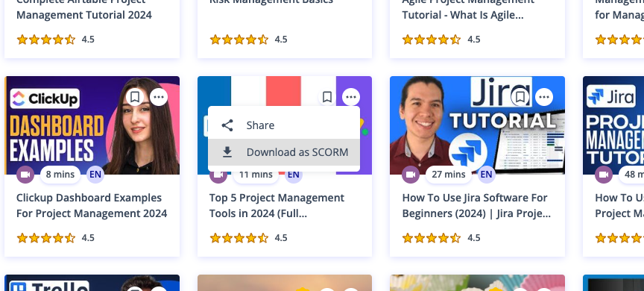Click the video icon on the 48 mins card

(604, 175)
